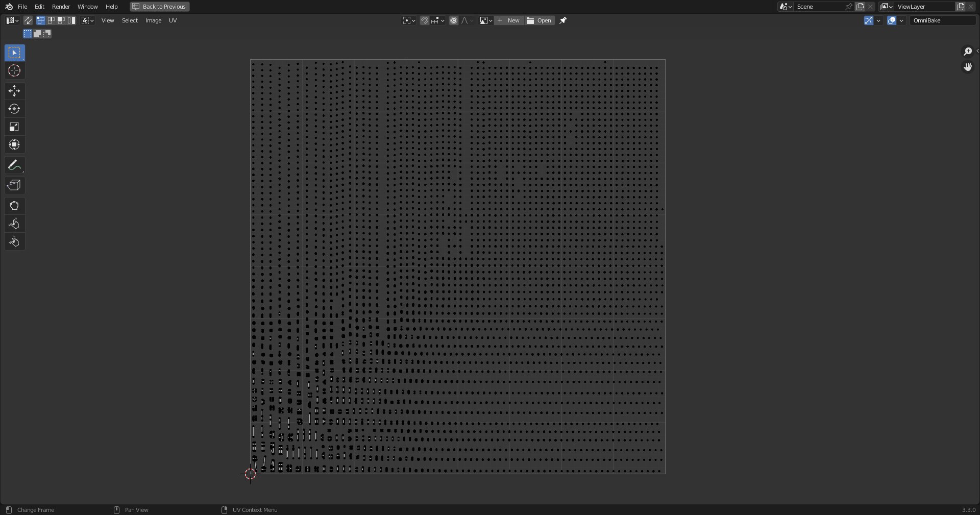Click the New image button

[x=508, y=20]
